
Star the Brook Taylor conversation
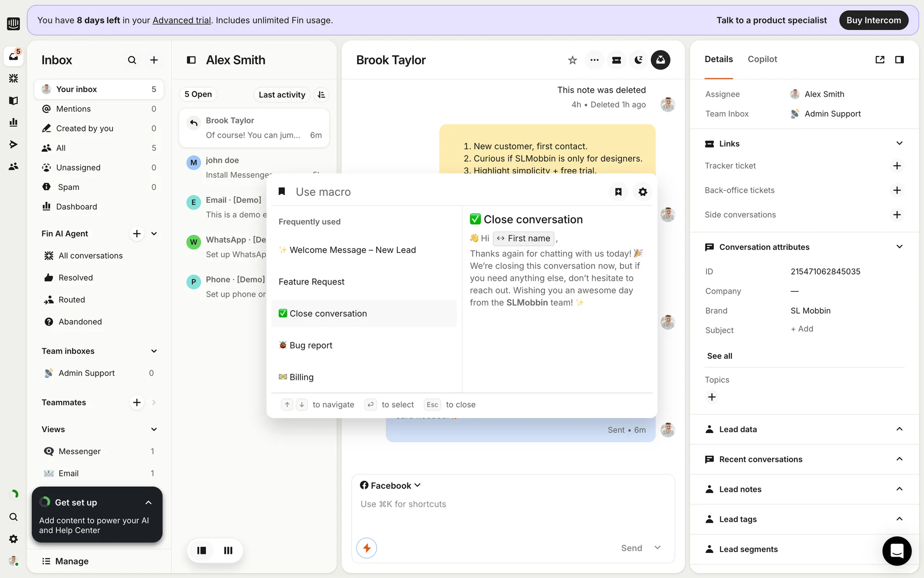click(572, 60)
